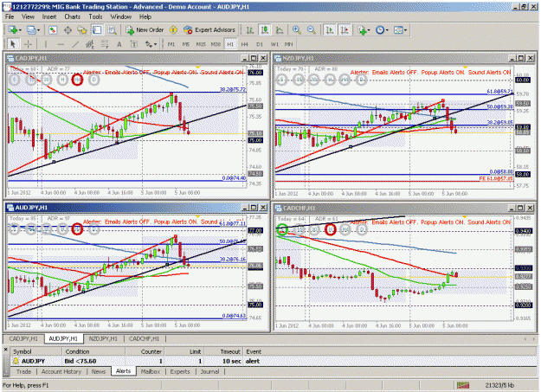Select the Fibonacci retracement tool

point(105,44)
